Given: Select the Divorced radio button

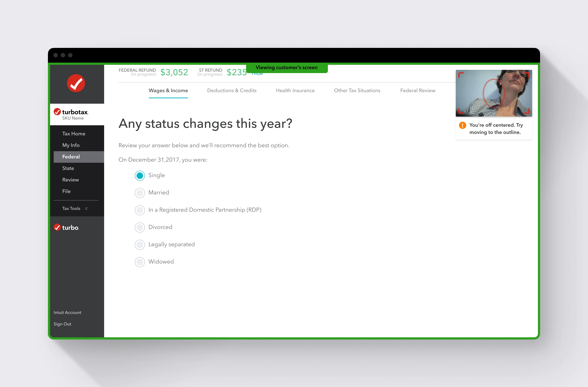Looking at the screenshot, I should 140,227.
